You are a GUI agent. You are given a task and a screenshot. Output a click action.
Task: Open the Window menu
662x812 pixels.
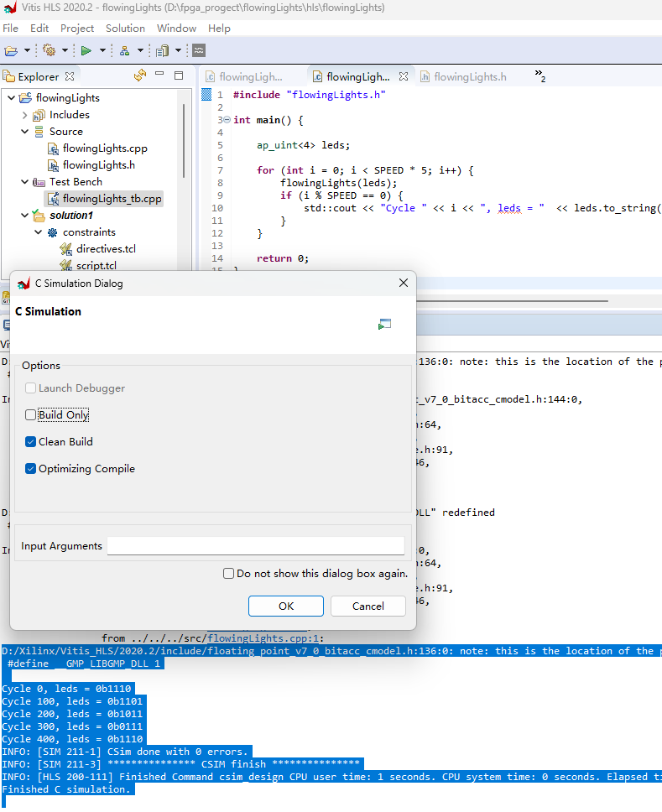pos(176,28)
